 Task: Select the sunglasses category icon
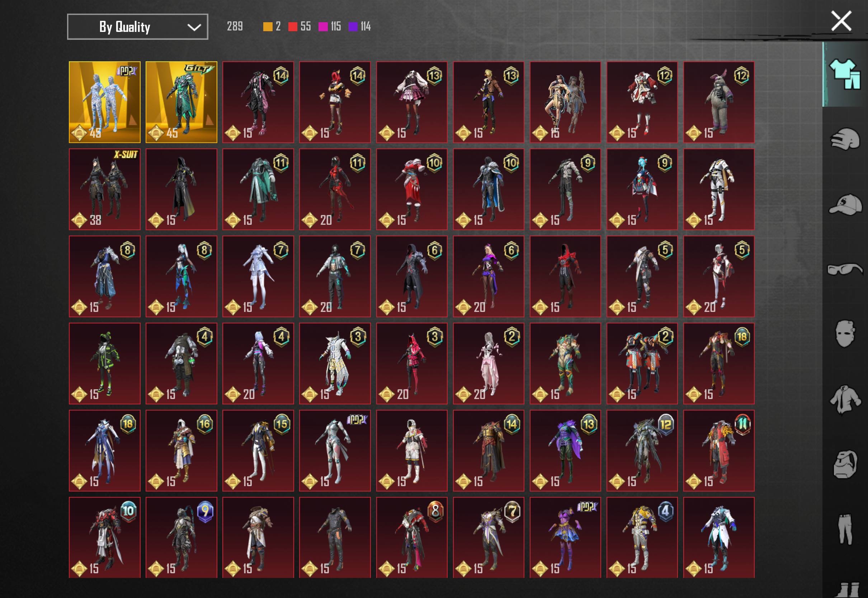[x=845, y=269]
